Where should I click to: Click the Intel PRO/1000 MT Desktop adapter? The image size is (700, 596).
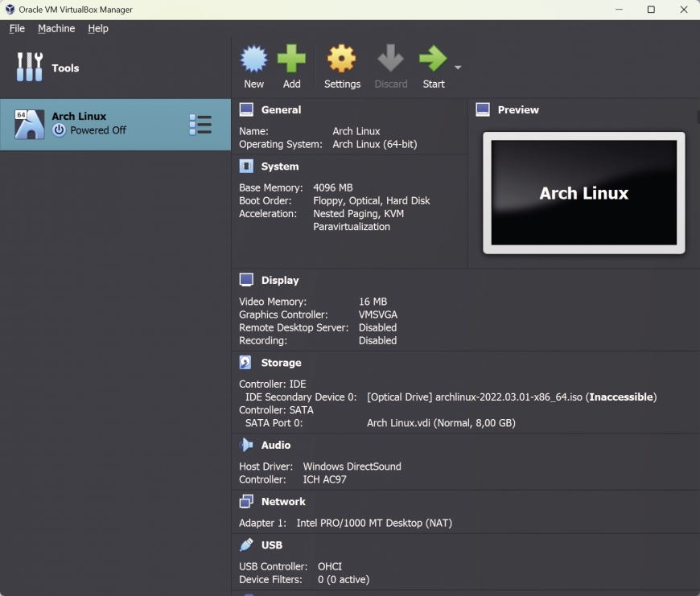click(x=374, y=523)
